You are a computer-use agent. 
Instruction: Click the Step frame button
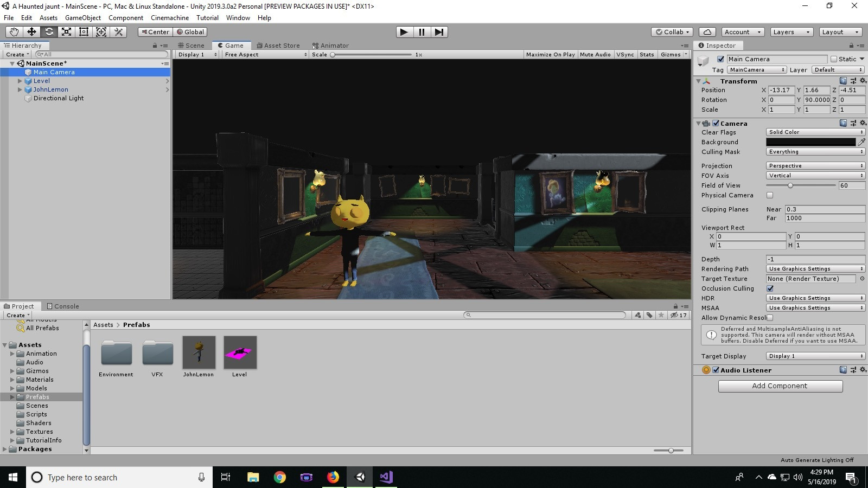coord(439,32)
